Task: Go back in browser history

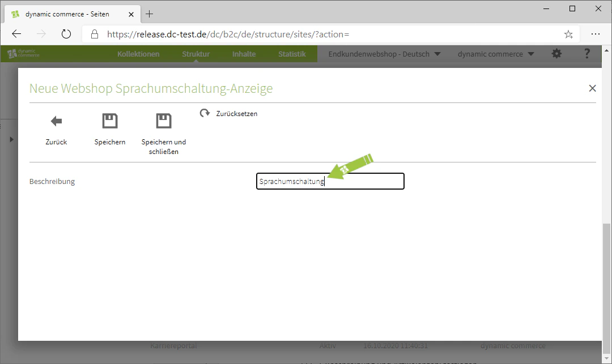Action: click(16, 35)
